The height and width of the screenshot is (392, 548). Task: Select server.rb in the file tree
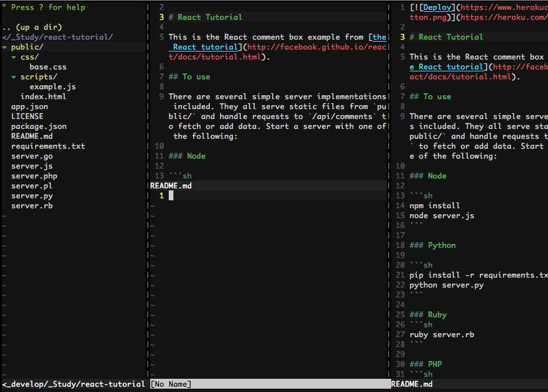coord(32,206)
